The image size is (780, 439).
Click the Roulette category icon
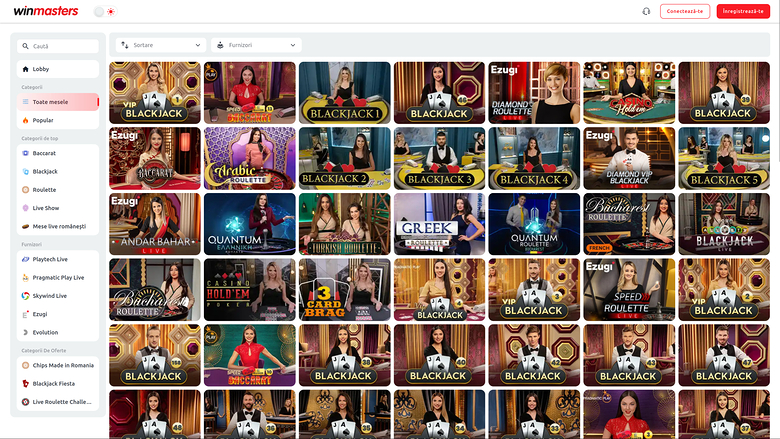click(25, 190)
